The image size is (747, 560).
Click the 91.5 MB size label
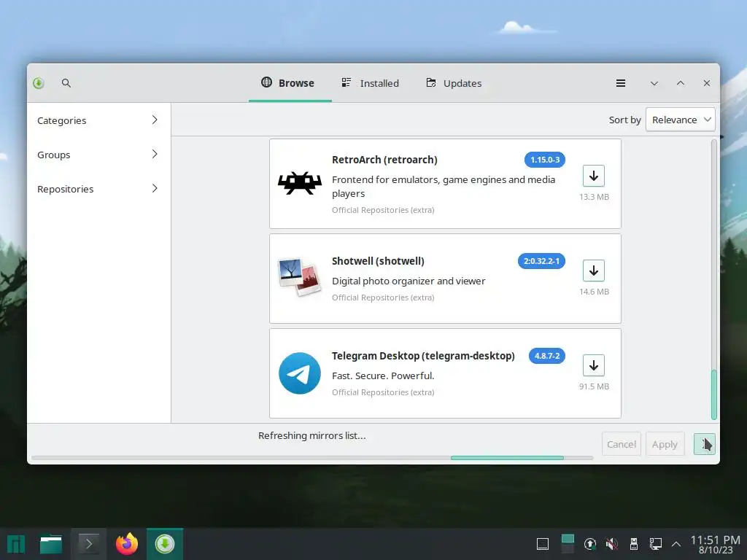point(594,386)
